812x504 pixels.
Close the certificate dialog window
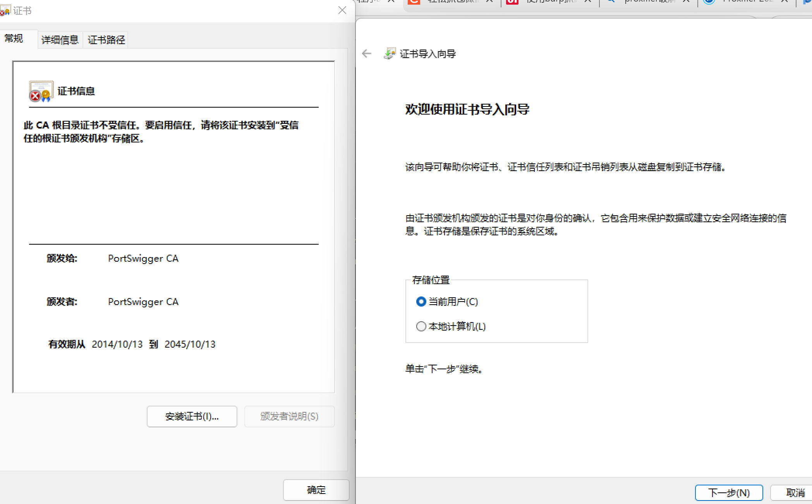pos(342,10)
